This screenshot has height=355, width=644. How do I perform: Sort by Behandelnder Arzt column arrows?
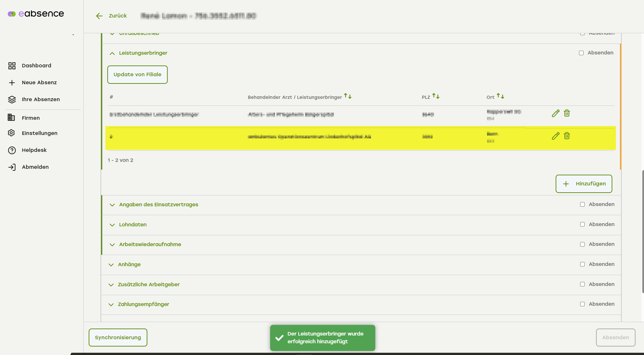(x=348, y=96)
